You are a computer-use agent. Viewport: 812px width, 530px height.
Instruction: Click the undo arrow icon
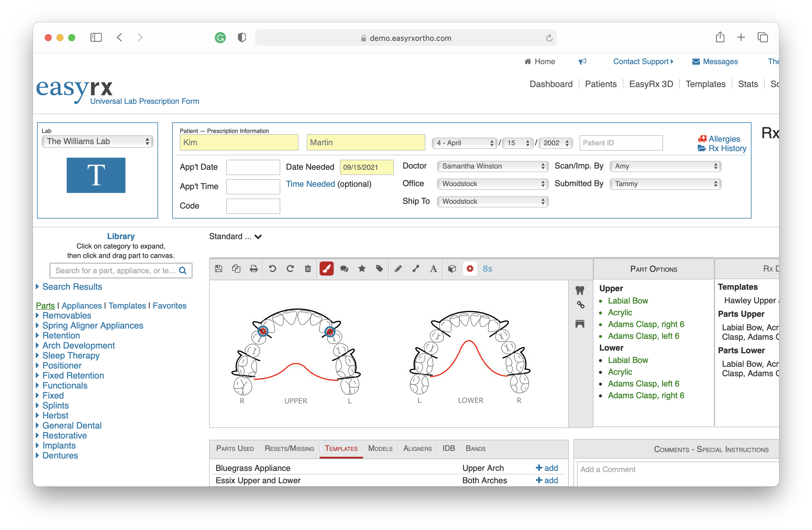272,269
